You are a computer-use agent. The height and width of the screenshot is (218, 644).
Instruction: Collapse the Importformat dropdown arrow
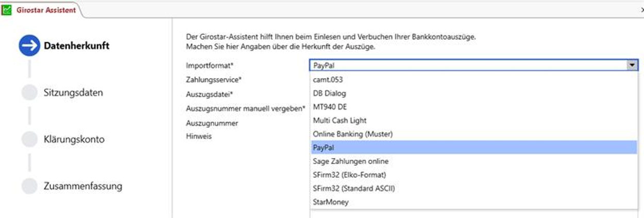(x=632, y=65)
